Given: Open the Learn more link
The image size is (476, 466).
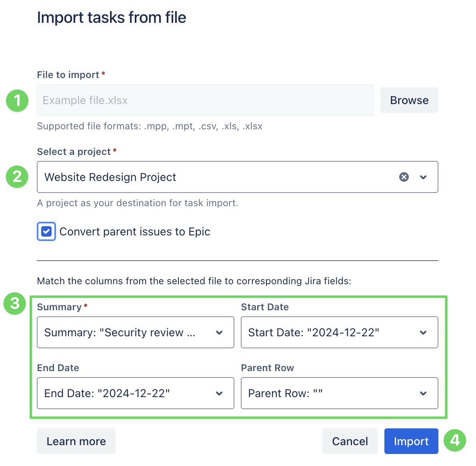Looking at the screenshot, I should tap(76, 441).
